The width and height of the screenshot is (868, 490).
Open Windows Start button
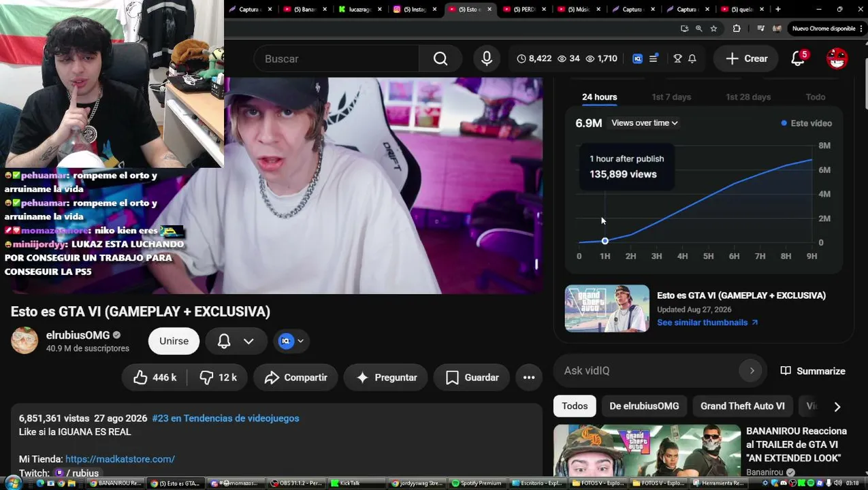tap(12, 483)
